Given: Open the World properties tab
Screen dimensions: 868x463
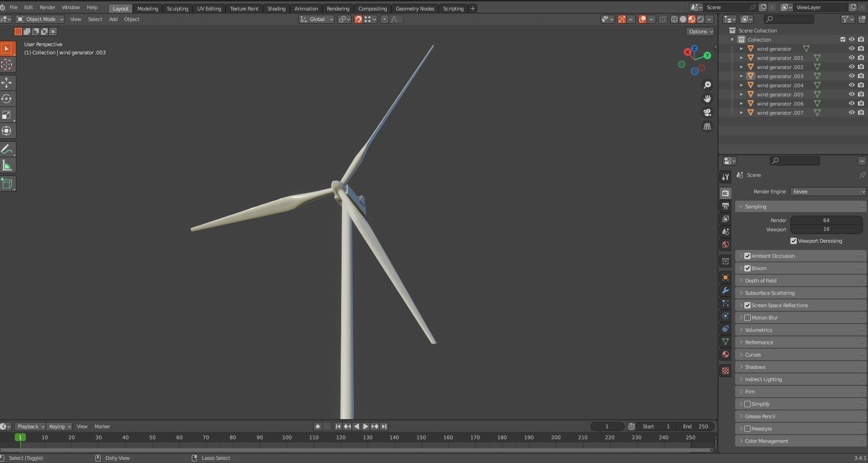Looking at the screenshot, I should pyautogui.click(x=726, y=245).
